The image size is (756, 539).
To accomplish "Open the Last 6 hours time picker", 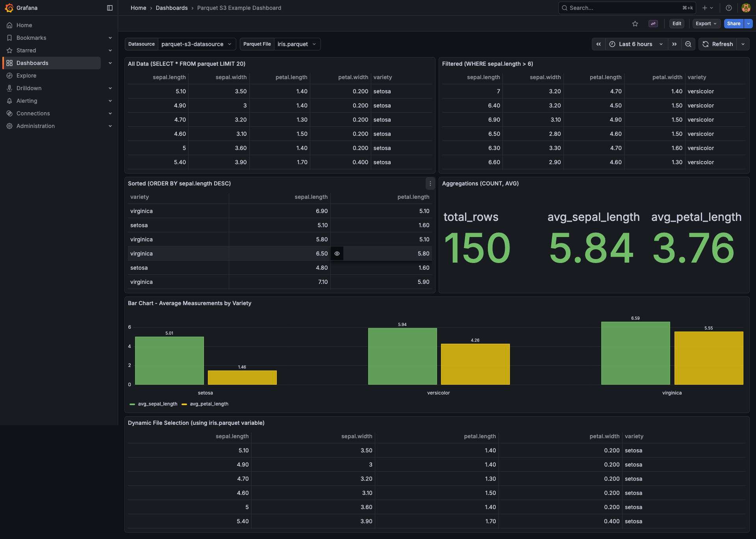I will (636, 44).
